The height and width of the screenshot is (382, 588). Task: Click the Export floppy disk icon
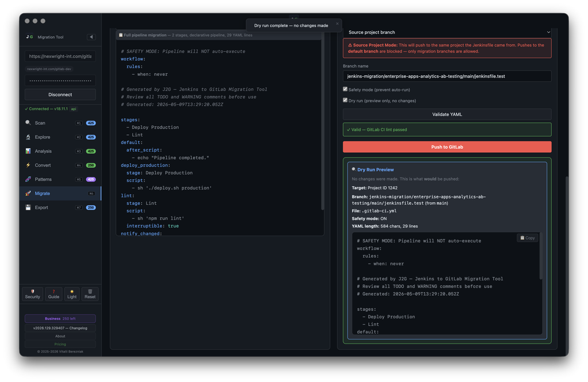tap(28, 207)
